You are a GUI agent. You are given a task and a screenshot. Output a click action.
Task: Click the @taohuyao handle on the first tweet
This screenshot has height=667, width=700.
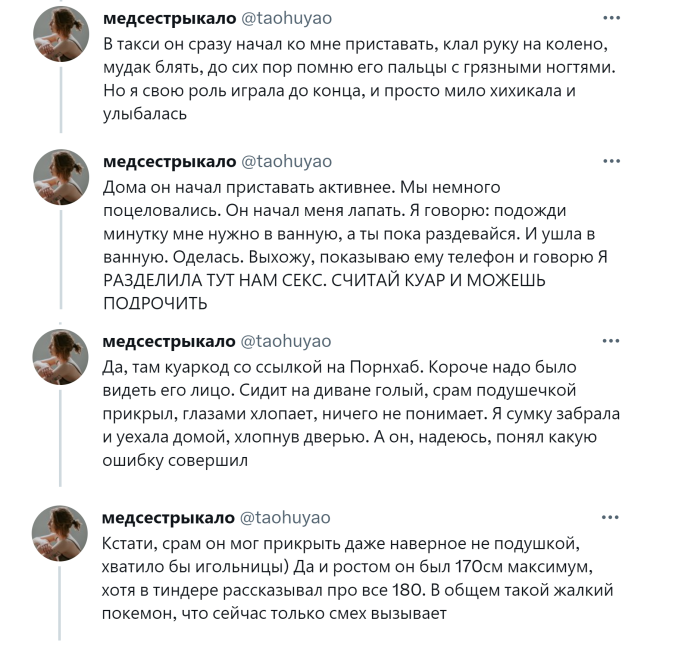coord(285,20)
